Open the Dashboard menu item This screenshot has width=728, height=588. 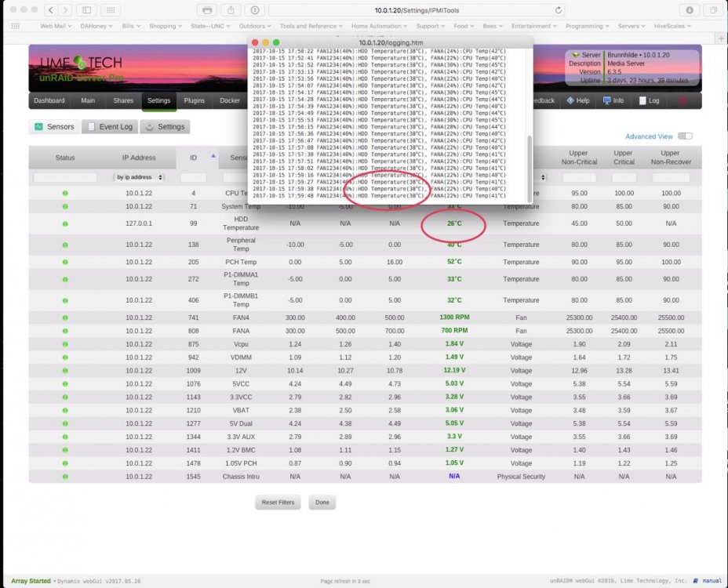tap(49, 100)
